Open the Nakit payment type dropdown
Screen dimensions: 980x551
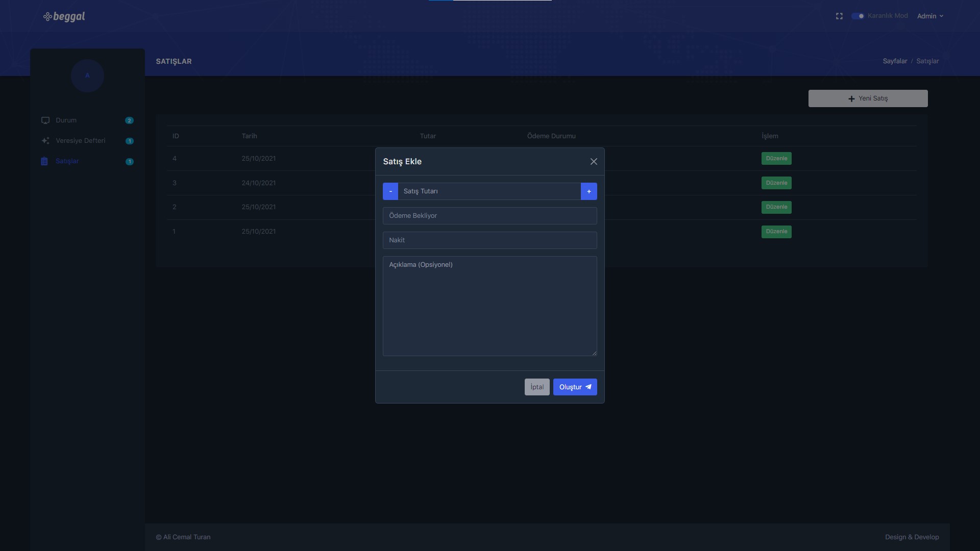tap(490, 240)
